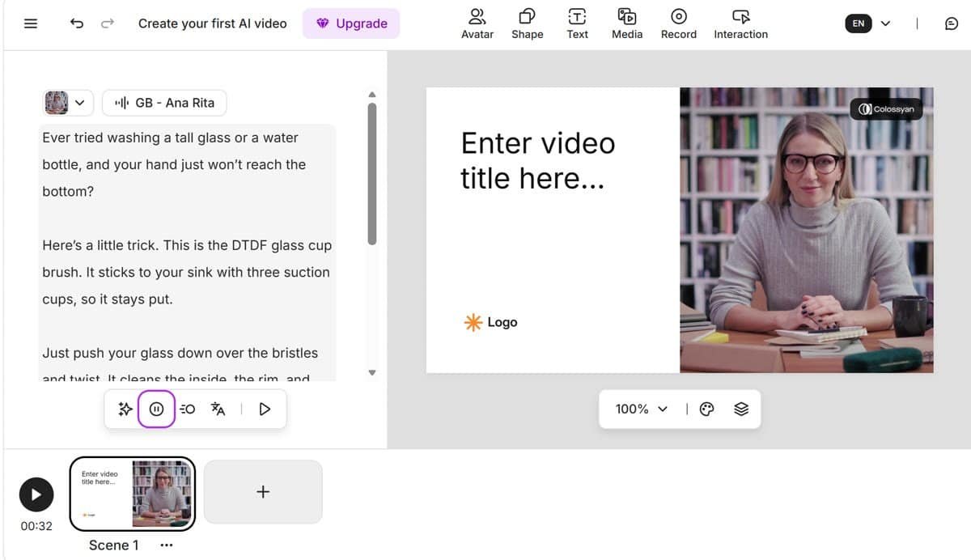Click the Scene 1 label
The width and height of the screenshot is (971, 560).
(x=113, y=545)
